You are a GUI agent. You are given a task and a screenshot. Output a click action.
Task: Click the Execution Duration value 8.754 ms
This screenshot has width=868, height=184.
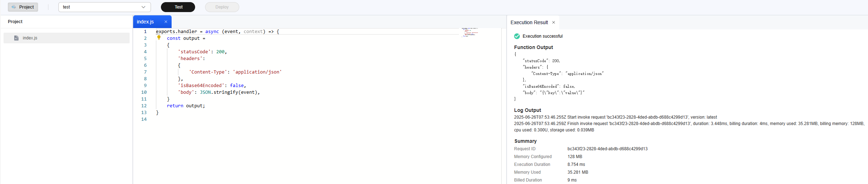tap(576, 164)
